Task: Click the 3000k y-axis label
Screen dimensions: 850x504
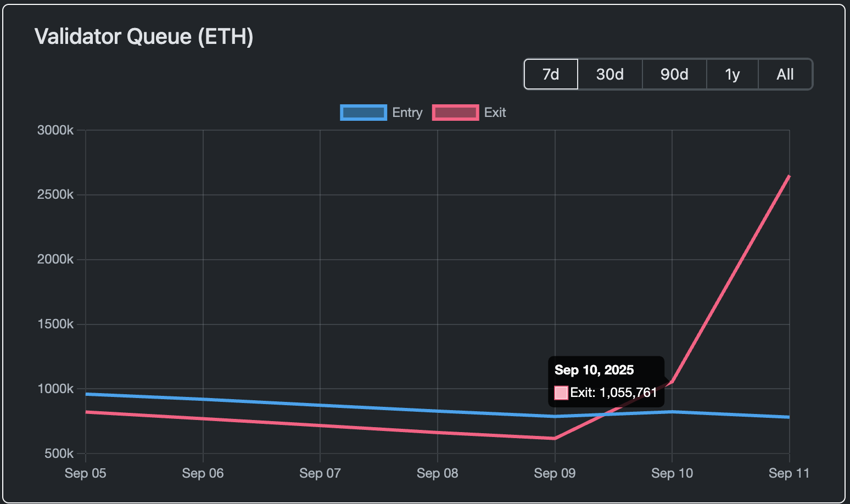Action: 54,130
